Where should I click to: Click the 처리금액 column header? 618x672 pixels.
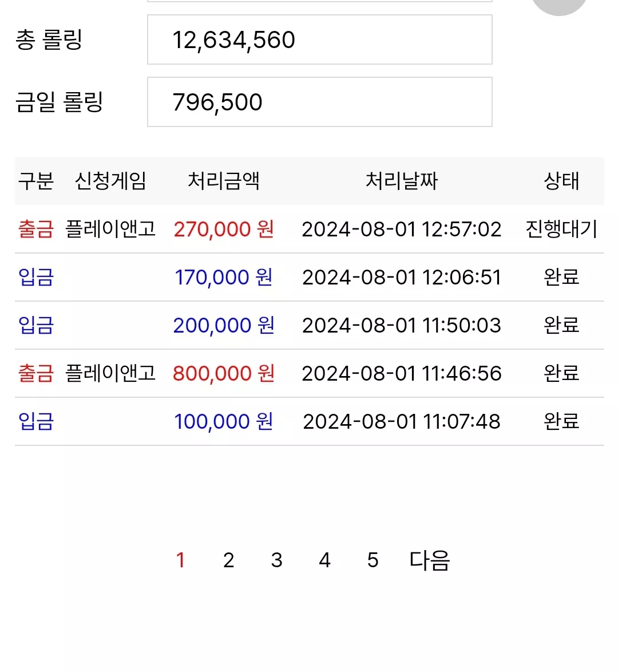[224, 181]
